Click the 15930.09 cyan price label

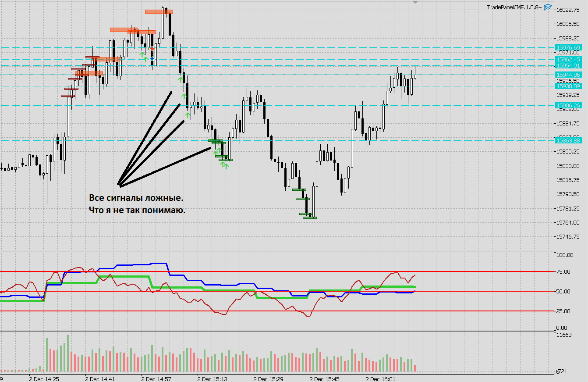(x=568, y=86)
